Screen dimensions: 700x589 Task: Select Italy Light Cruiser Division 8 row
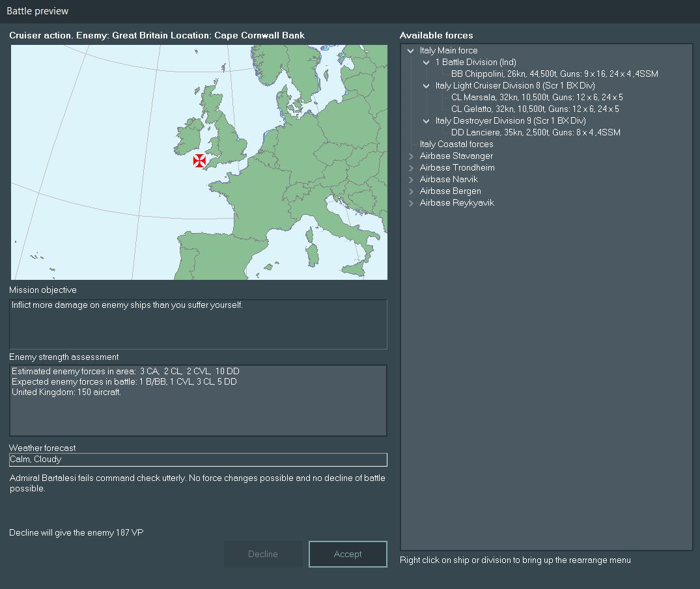coord(515,85)
